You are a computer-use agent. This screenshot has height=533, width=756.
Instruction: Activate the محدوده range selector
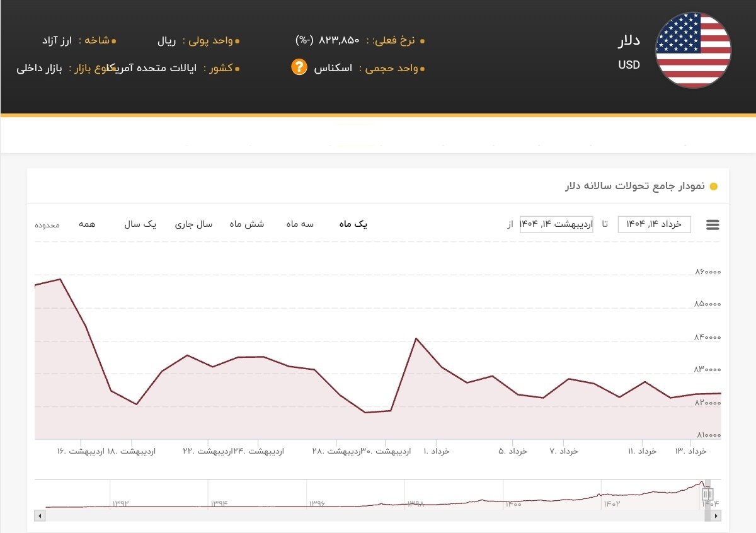[x=46, y=225]
